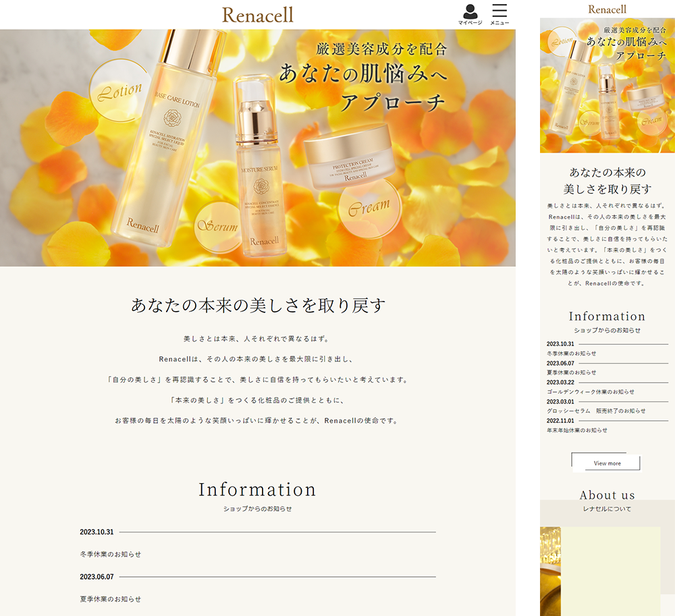
Task: Open 冬季休業のお知らせ in the desktop news list
Action: (x=111, y=554)
